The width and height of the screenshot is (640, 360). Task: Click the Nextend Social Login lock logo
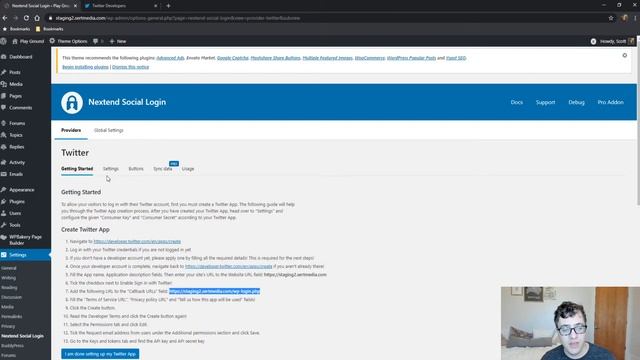coord(72,102)
